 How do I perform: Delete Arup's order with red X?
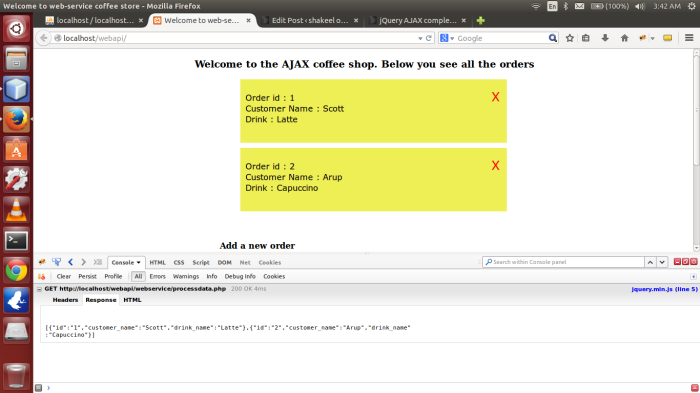495,166
